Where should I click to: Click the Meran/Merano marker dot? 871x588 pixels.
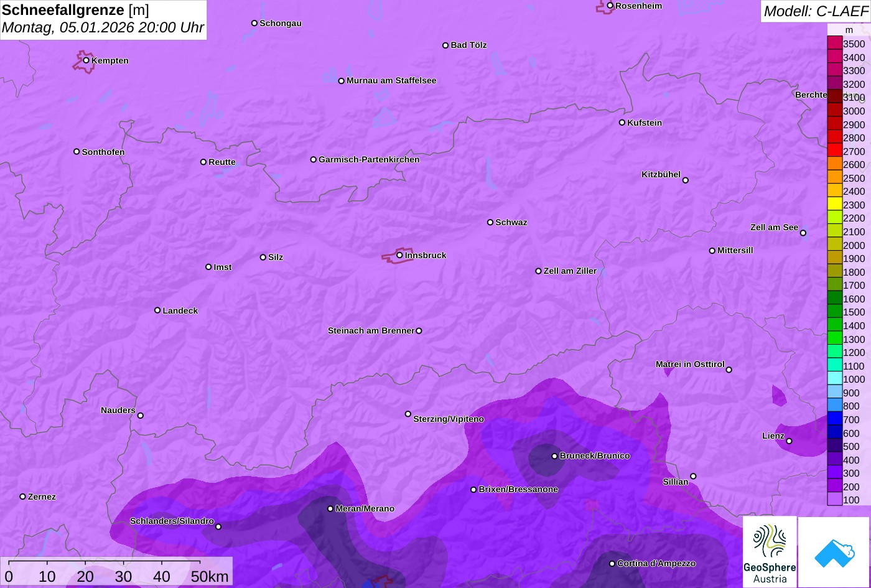pos(330,509)
